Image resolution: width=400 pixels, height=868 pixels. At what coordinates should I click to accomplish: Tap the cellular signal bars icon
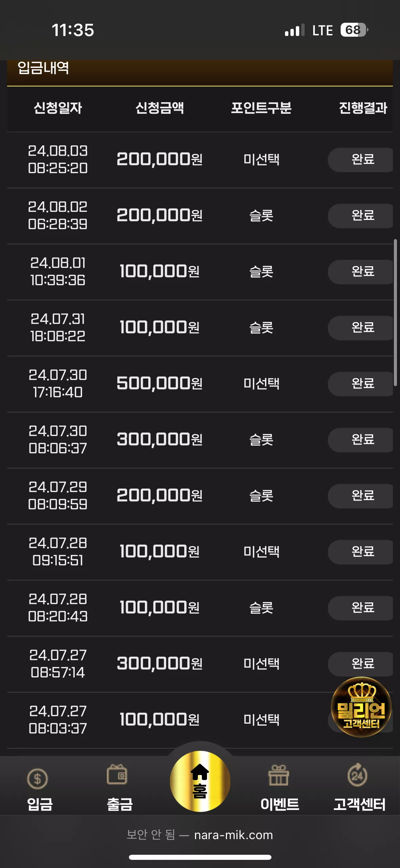click(295, 30)
